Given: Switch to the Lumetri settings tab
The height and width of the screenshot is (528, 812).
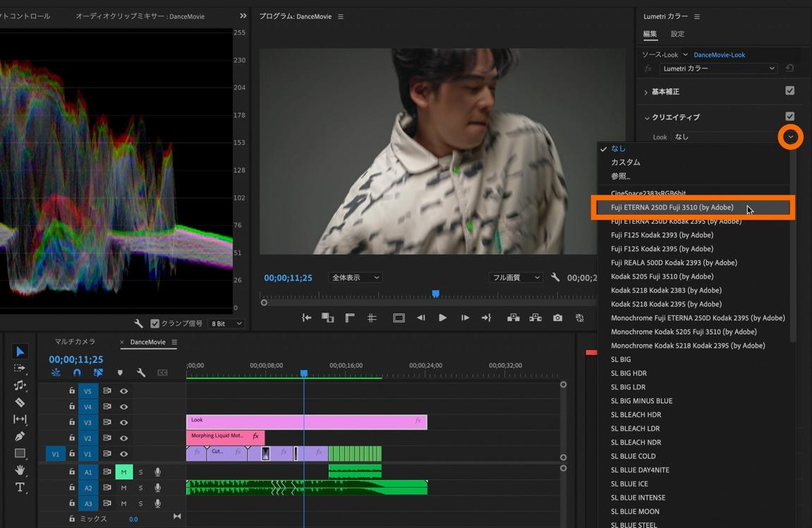Looking at the screenshot, I should (x=677, y=34).
